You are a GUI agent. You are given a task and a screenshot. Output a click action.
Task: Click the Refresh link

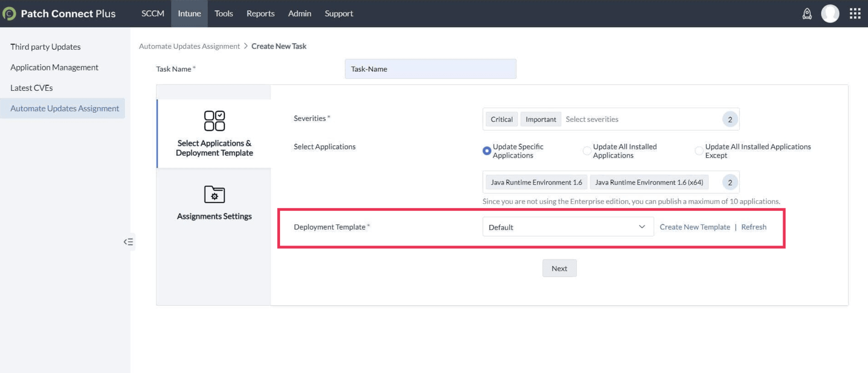753,227
